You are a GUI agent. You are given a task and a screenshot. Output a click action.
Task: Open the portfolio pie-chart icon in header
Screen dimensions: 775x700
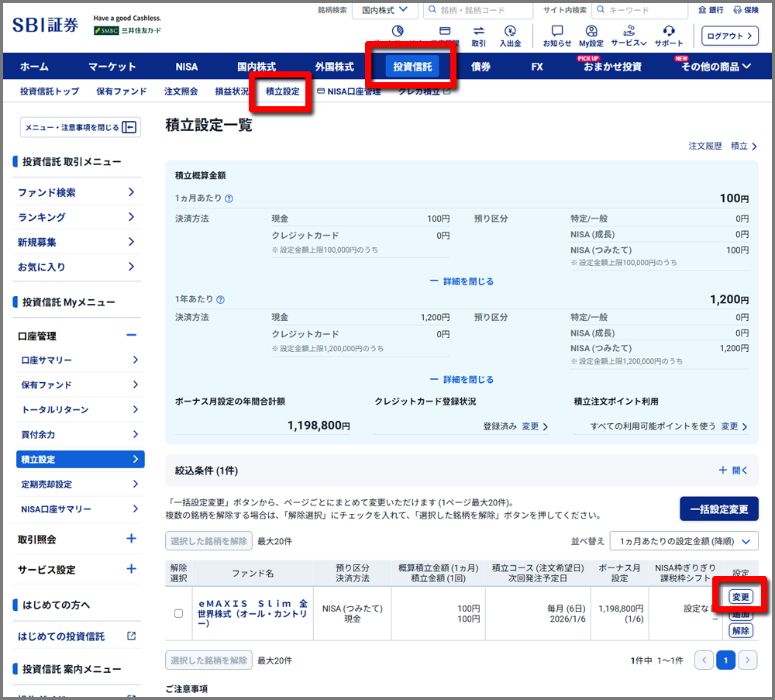coord(398,31)
